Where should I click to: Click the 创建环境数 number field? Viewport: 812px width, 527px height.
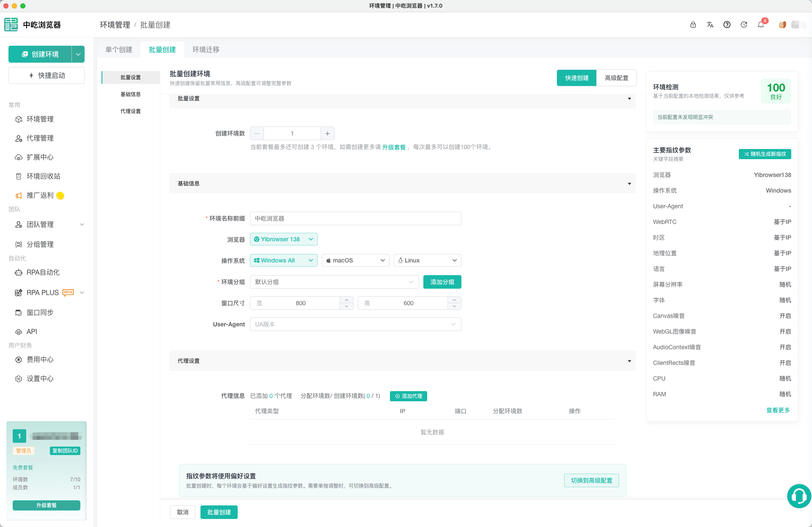click(292, 133)
